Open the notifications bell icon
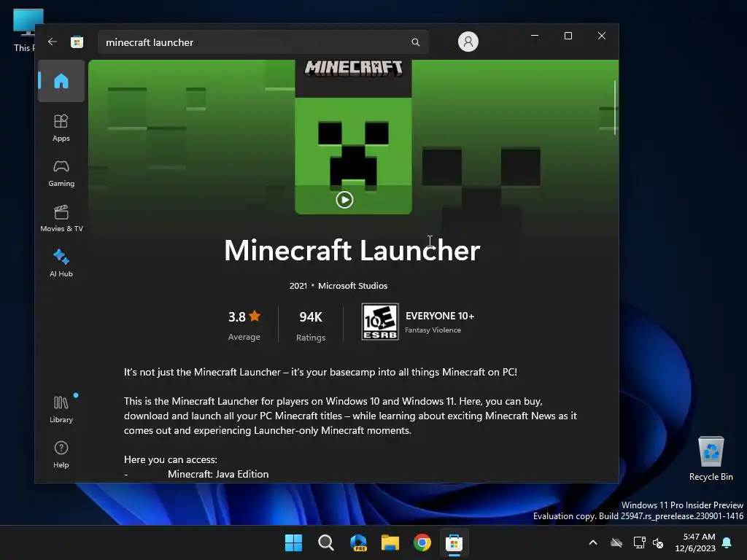747x560 pixels. tap(727, 542)
